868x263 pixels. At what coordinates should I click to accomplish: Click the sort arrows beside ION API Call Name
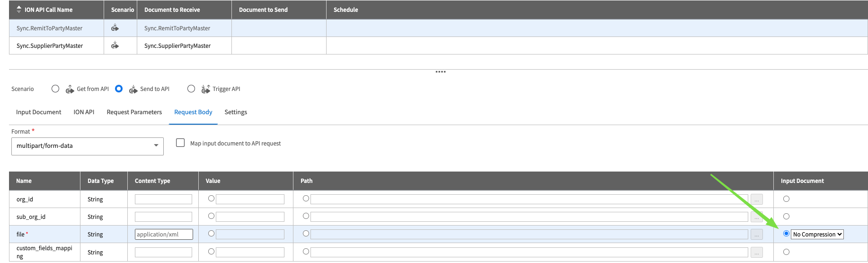coord(19,9)
